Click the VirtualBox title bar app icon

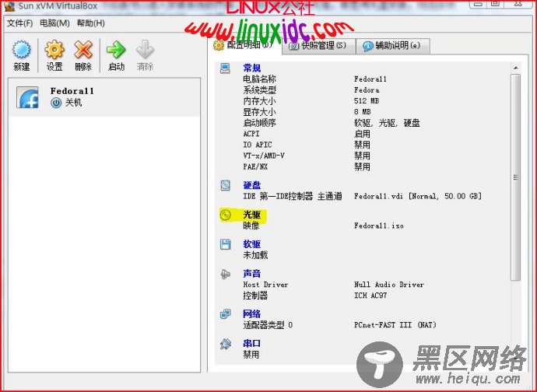click(9, 5)
